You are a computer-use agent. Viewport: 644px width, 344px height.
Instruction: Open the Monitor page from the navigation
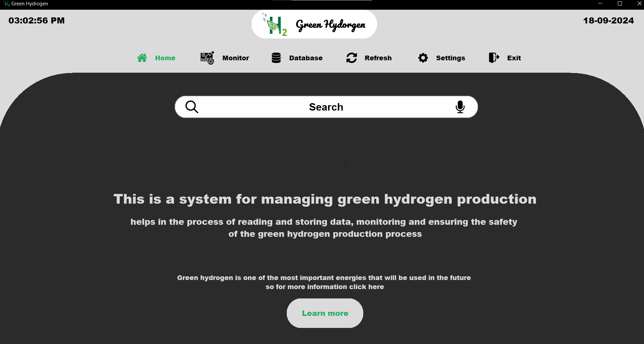point(235,58)
